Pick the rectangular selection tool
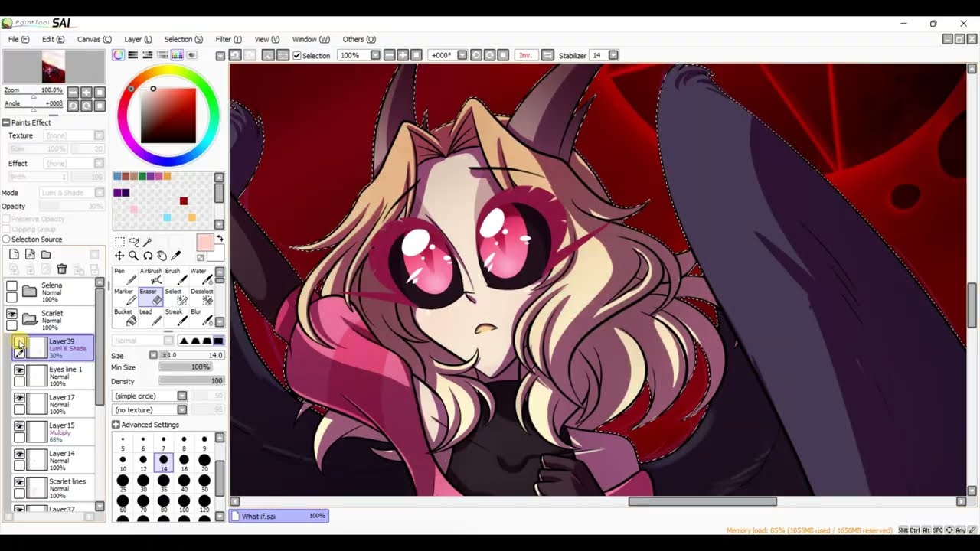 [119, 242]
